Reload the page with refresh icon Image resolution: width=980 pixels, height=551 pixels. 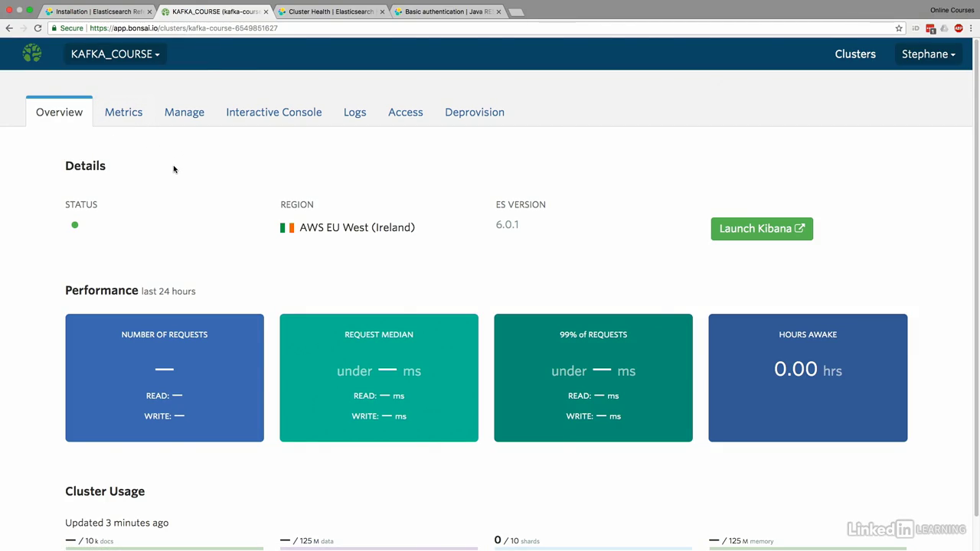tap(38, 28)
